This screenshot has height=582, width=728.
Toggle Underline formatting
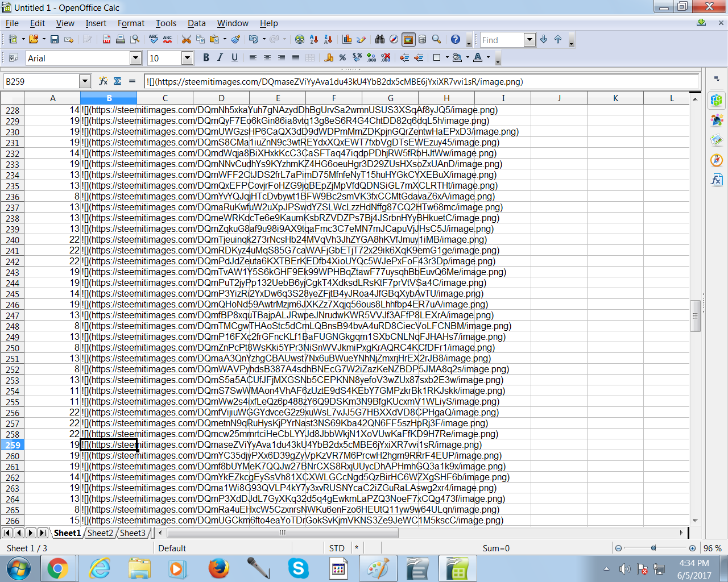tap(234, 57)
